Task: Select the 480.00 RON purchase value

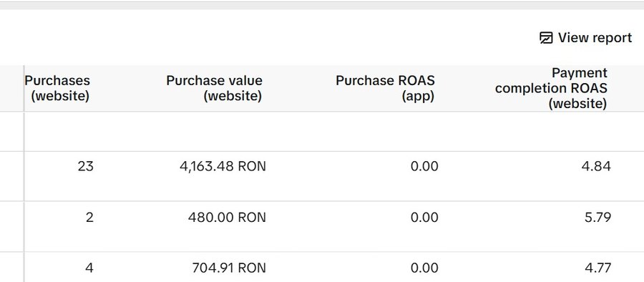Action: 227,217
